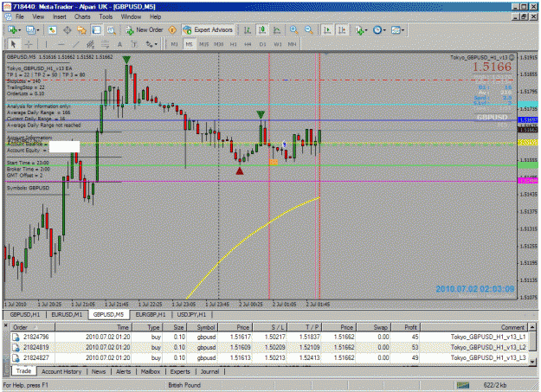
Task: Toggle the Terminal panel button
Action: 97,30
